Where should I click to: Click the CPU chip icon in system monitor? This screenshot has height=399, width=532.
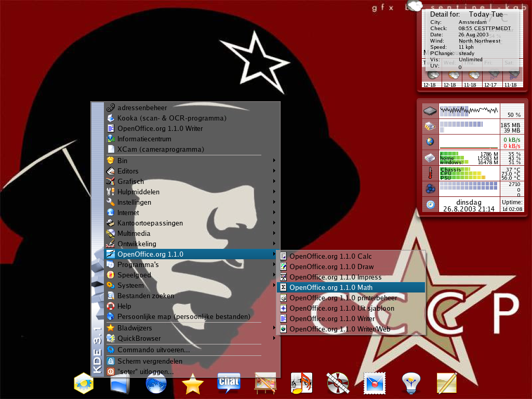click(430, 111)
